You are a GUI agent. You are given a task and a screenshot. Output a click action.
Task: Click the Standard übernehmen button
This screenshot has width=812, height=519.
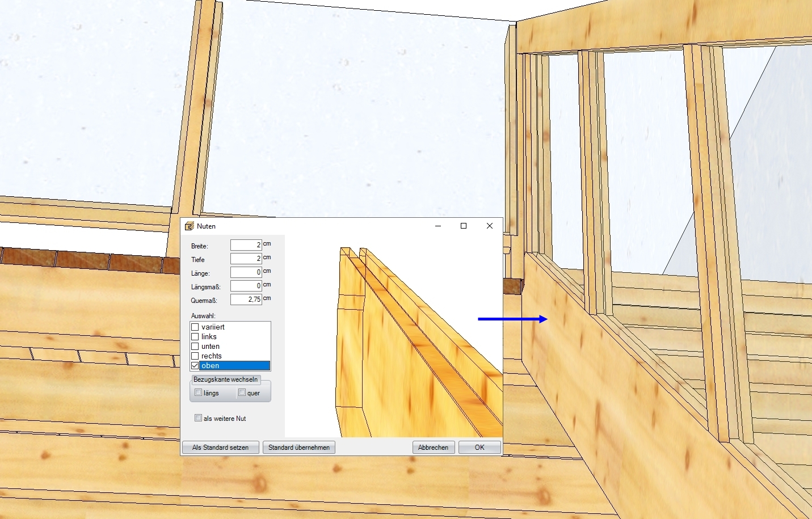point(299,448)
